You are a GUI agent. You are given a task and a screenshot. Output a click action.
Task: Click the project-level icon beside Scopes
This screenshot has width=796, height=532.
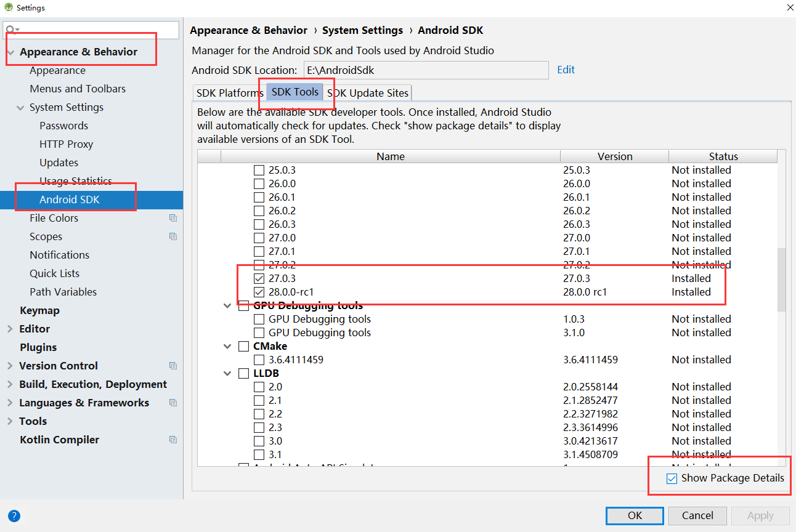pyautogui.click(x=173, y=236)
